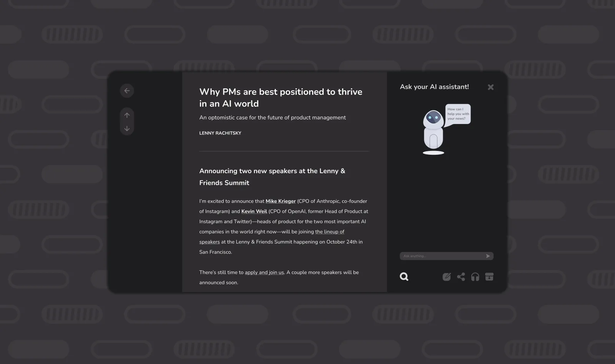Archive the article with the box icon
This screenshot has height=364, width=615.
489,276
